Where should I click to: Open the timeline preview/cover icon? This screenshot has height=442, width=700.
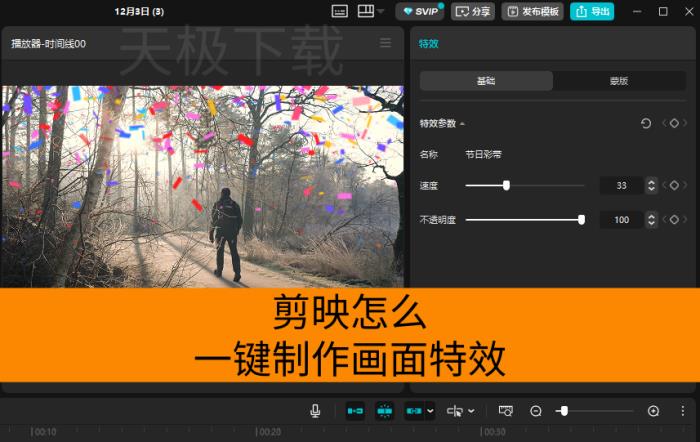click(x=506, y=411)
